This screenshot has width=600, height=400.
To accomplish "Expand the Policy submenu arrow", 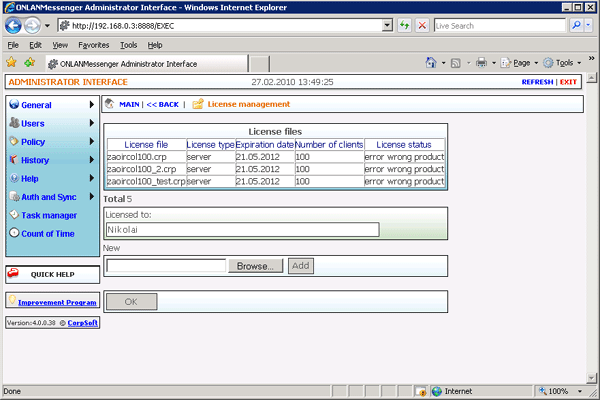I will [x=91, y=141].
